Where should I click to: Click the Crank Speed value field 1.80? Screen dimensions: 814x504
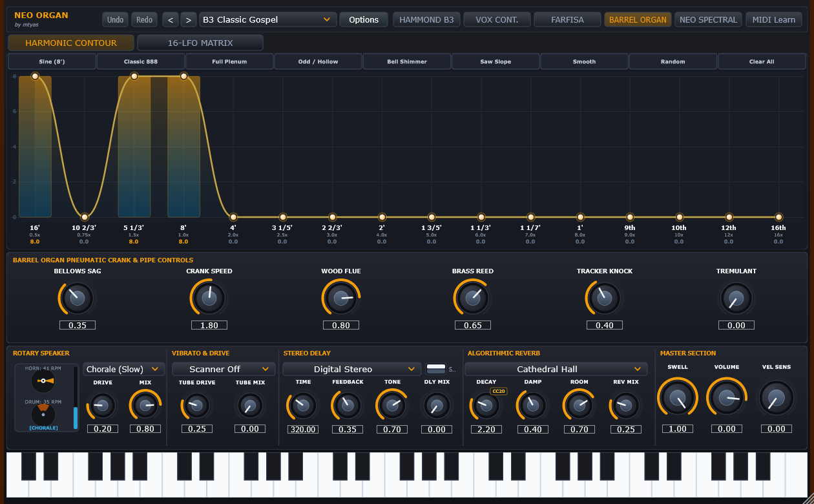(209, 325)
